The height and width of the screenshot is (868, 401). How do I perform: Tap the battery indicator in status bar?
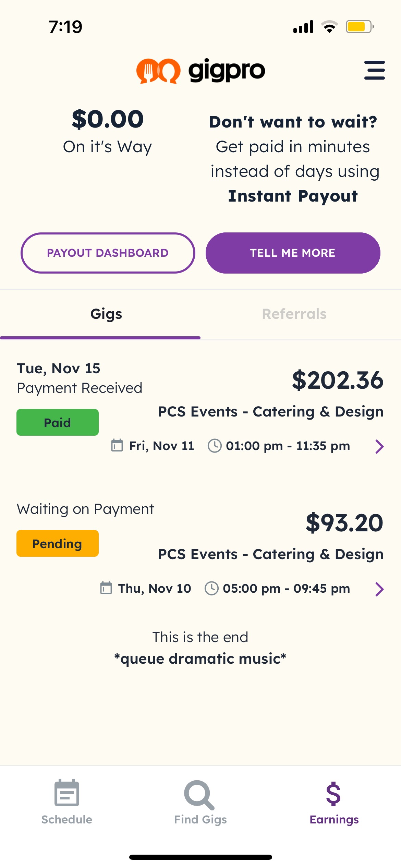pos(360,27)
